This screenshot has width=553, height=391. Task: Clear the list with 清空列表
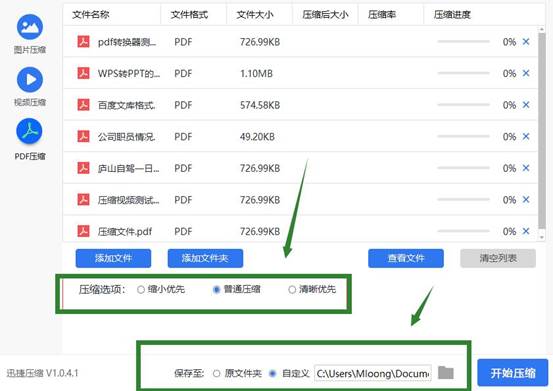[x=498, y=258]
